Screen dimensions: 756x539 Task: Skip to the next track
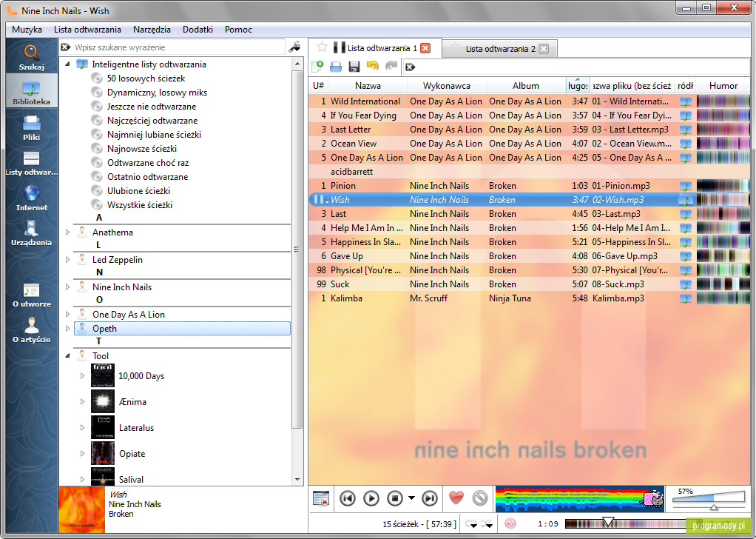pyautogui.click(x=430, y=498)
